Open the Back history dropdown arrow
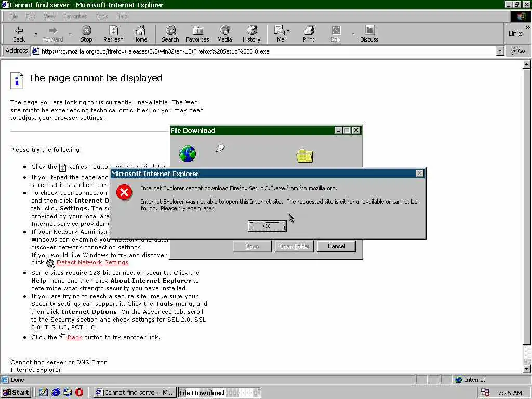Viewport: 532px width, 399px height. click(x=36, y=34)
